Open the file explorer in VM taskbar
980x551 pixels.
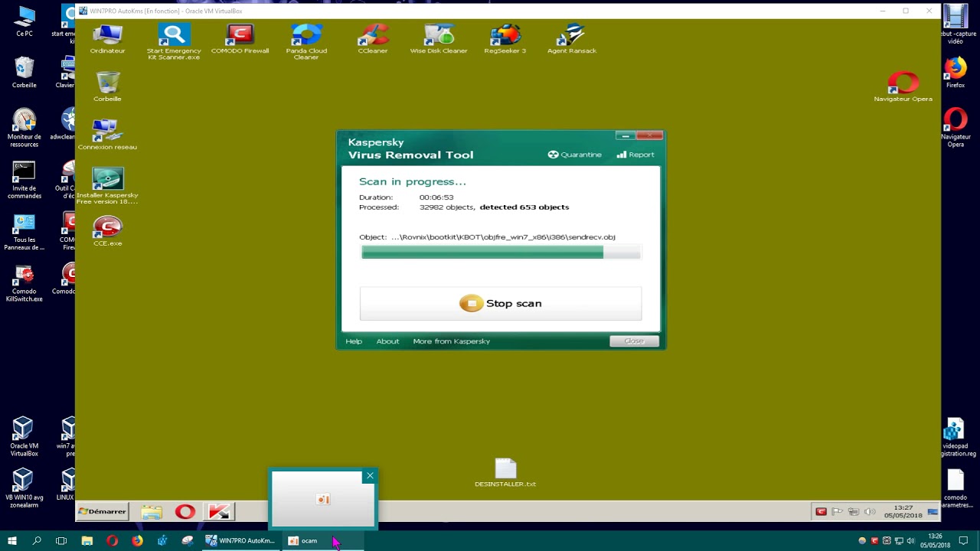click(x=152, y=512)
